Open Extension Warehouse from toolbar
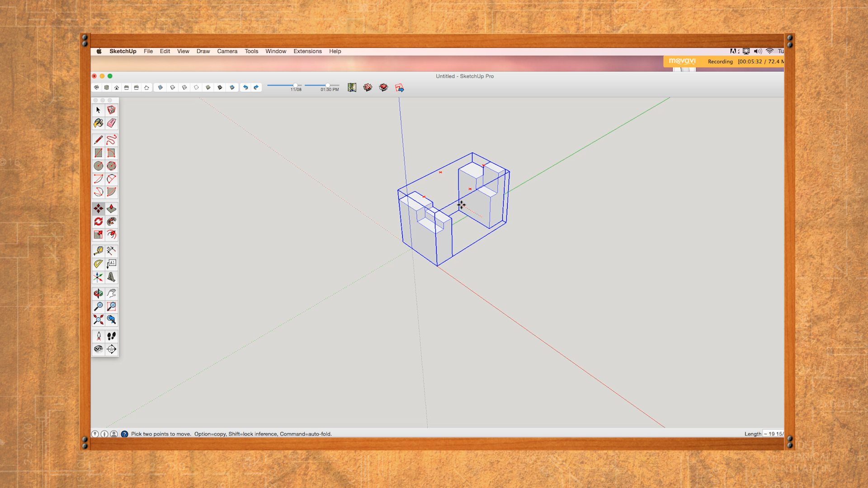Viewport: 868px width, 488px height. pyautogui.click(x=383, y=88)
